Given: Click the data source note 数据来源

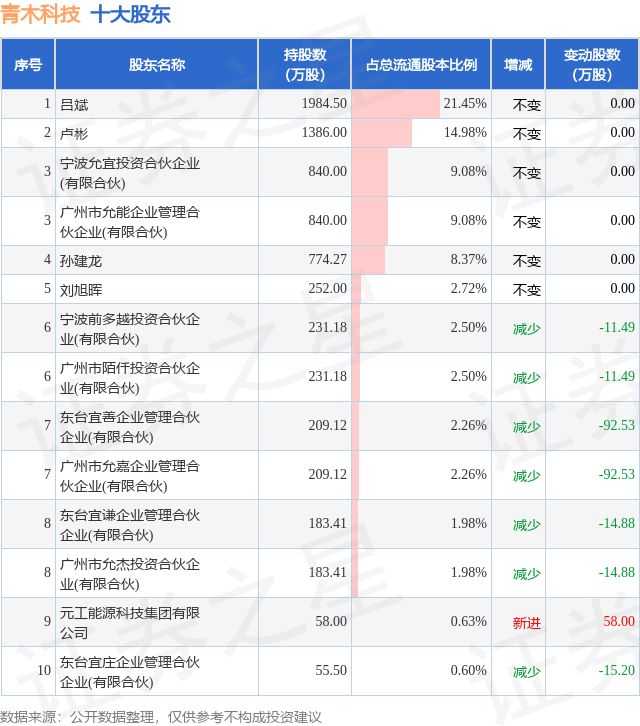Looking at the screenshot, I should pos(161,717).
